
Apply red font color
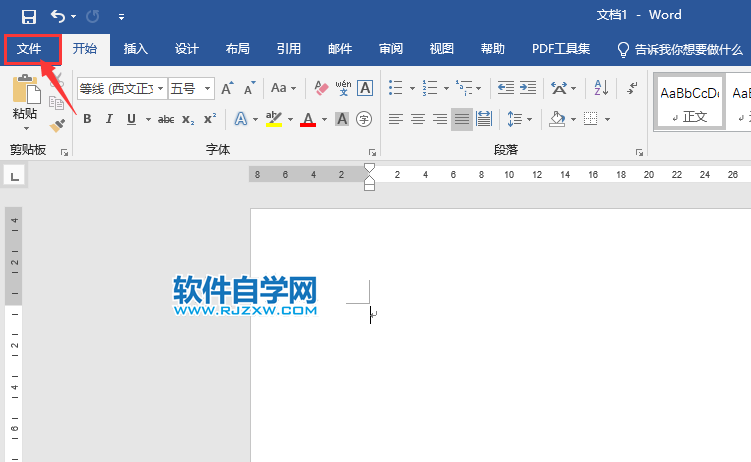coord(308,119)
